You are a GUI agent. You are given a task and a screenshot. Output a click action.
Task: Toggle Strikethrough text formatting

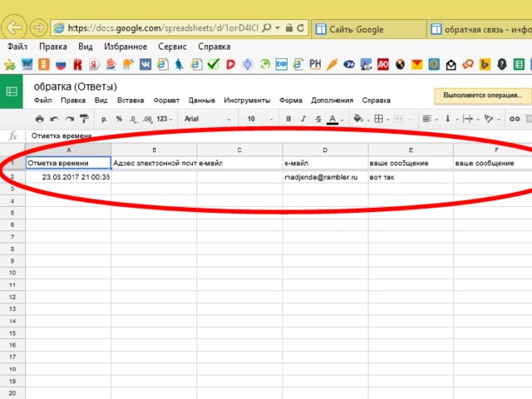point(318,120)
